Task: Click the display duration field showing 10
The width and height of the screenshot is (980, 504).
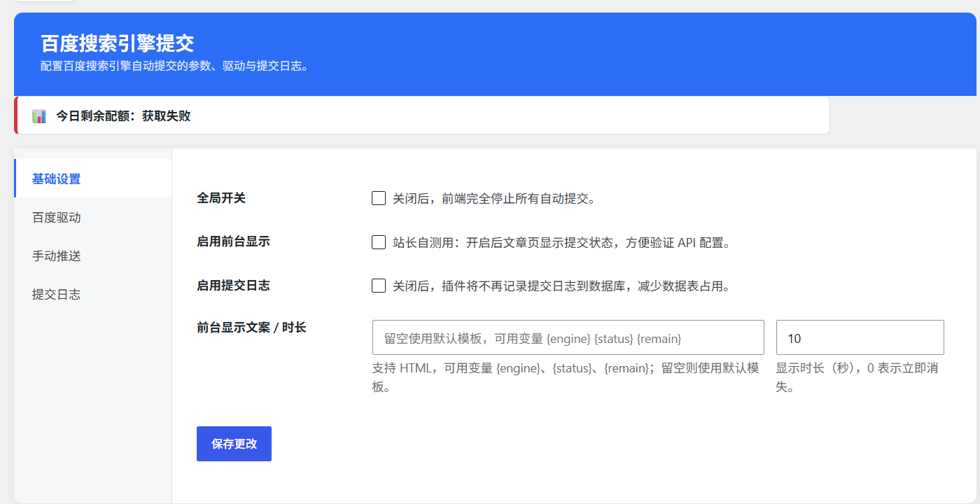Action: tap(860, 337)
